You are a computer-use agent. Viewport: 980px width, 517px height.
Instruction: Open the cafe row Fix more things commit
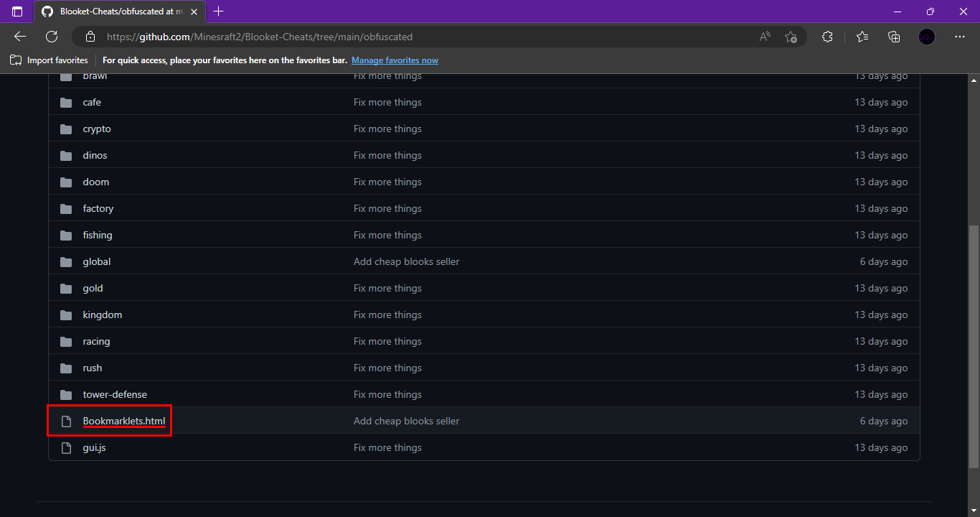(387, 103)
